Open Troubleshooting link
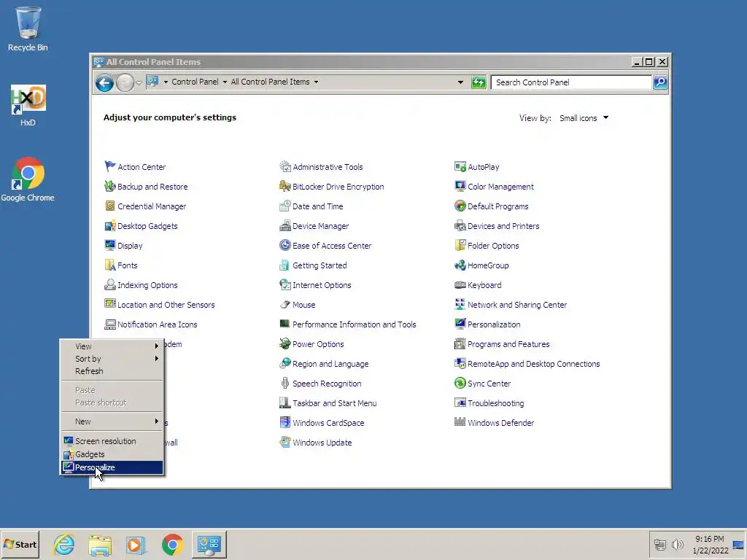Image resolution: width=747 pixels, height=560 pixels. click(495, 403)
